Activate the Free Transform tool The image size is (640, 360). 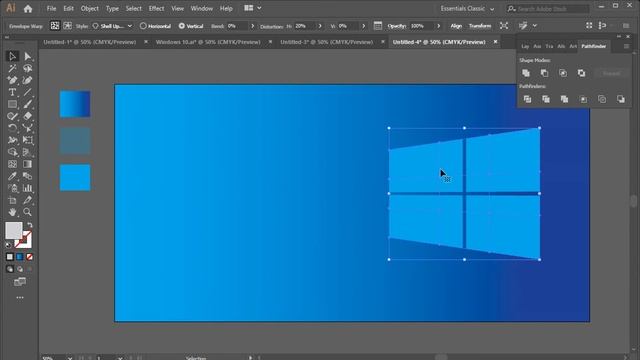[27, 140]
